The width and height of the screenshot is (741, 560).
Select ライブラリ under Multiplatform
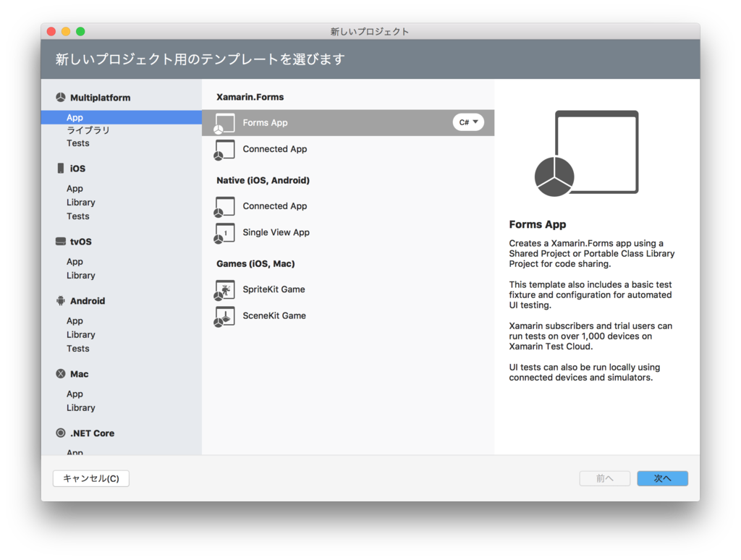pos(88,130)
